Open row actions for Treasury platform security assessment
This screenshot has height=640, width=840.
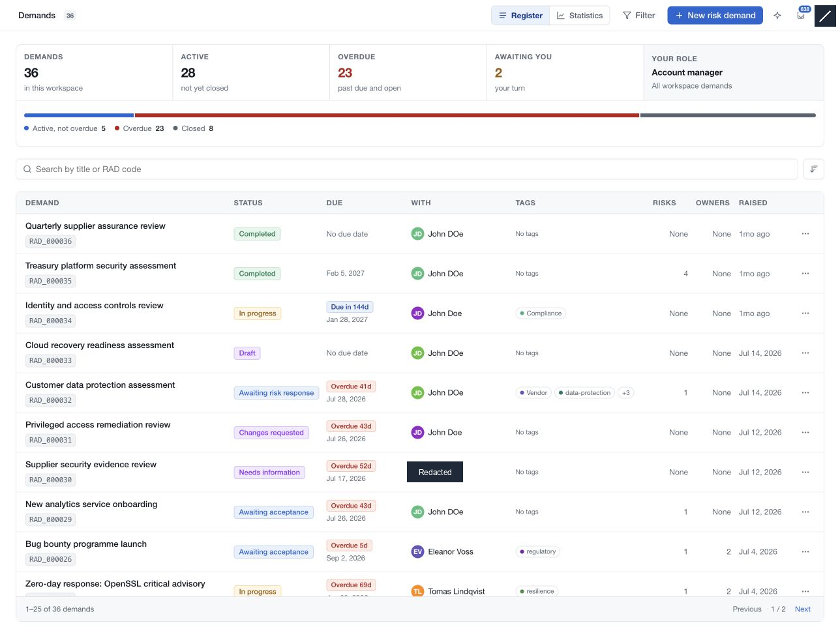click(x=805, y=274)
